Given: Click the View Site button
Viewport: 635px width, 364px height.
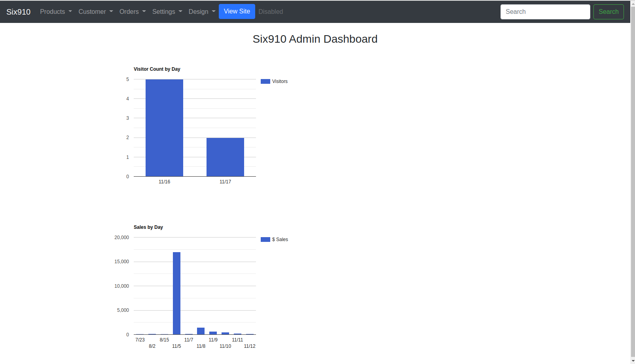Looking at the screenshot, I should point(237,11).
